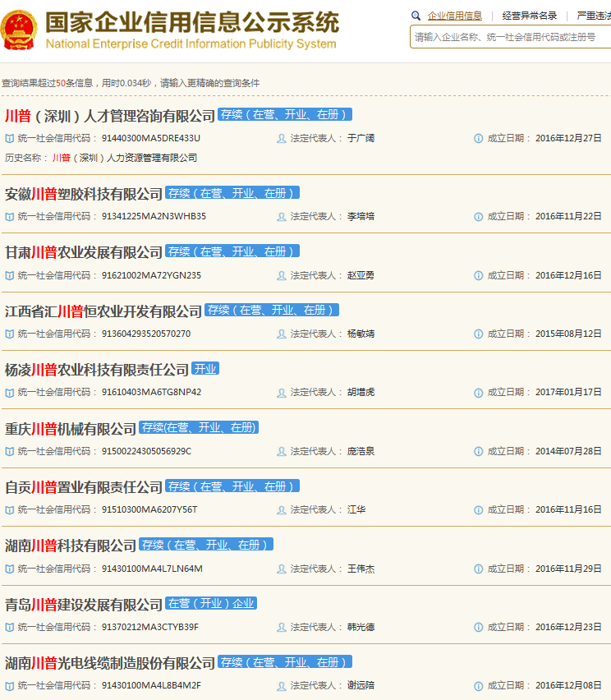Click historical name 川普（深圳）人力资源管理有限公司
This screenshot has width=611, height=700.
pos(125,158)
